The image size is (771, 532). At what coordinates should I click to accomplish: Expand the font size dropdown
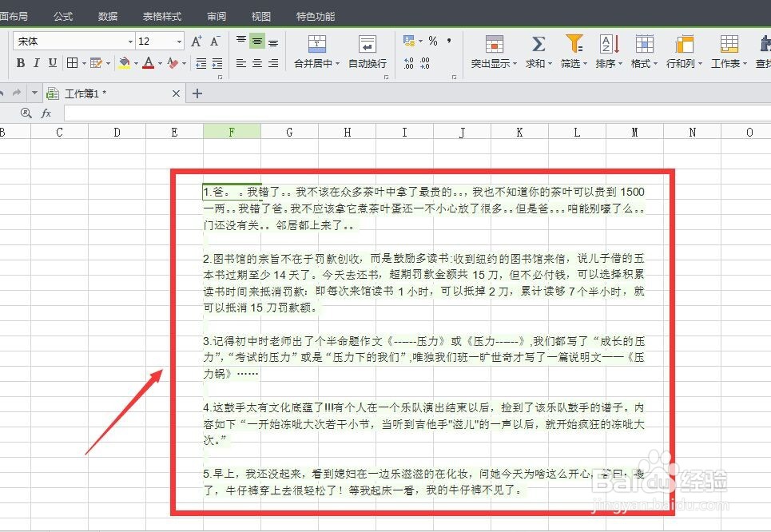click(179, 40)
